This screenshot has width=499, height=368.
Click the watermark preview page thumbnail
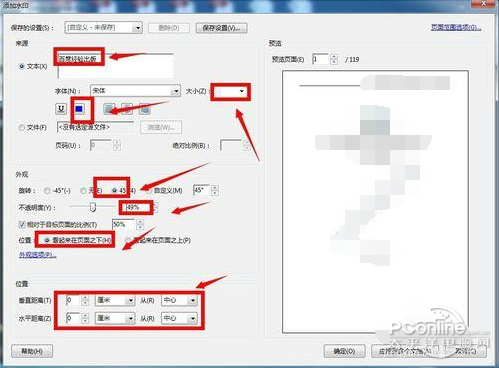click(375, 202)
